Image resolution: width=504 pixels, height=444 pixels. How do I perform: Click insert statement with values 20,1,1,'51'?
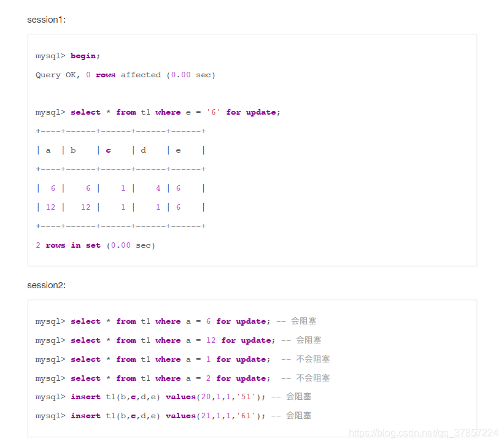point(150,397)
